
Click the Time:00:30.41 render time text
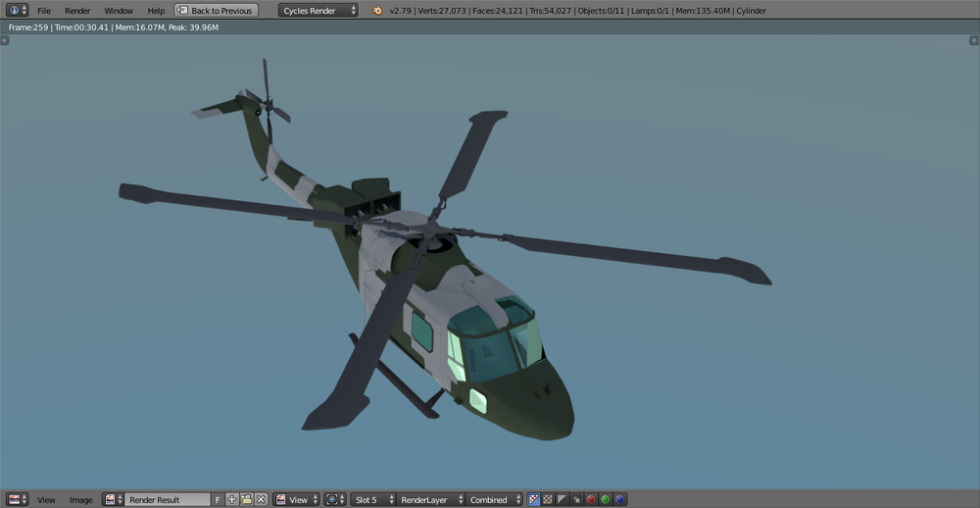tap(81, 27)
